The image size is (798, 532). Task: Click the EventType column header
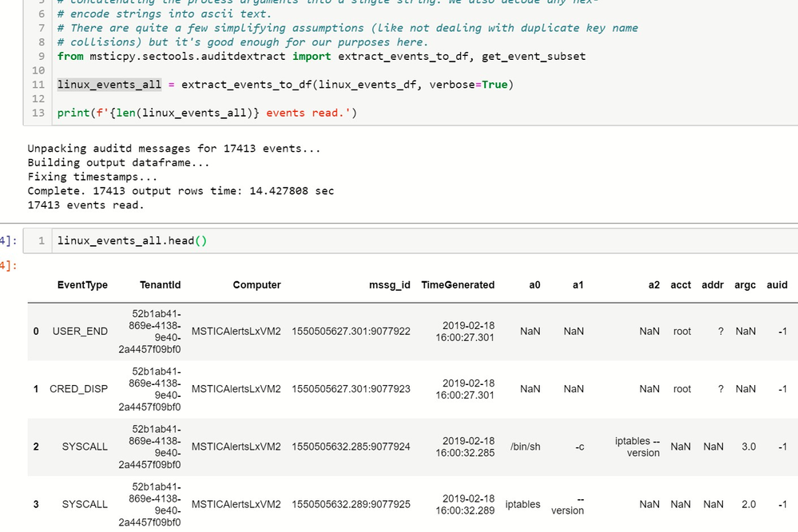tap(82, 285)
